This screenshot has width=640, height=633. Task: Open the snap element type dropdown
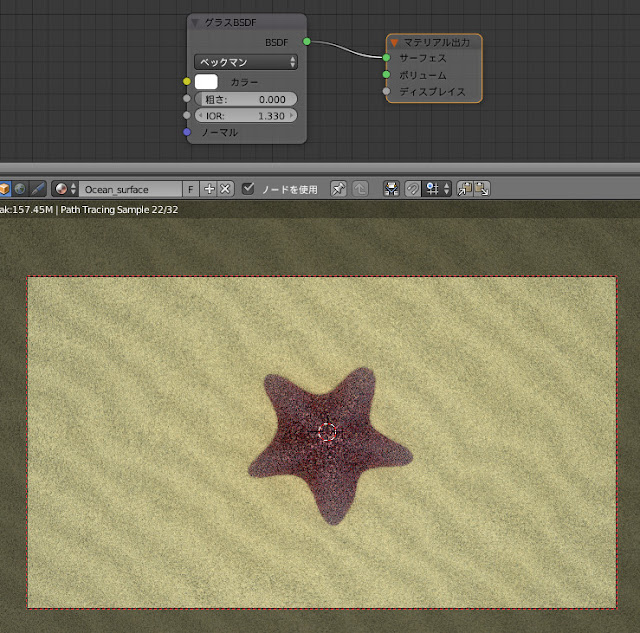(437, 189)
